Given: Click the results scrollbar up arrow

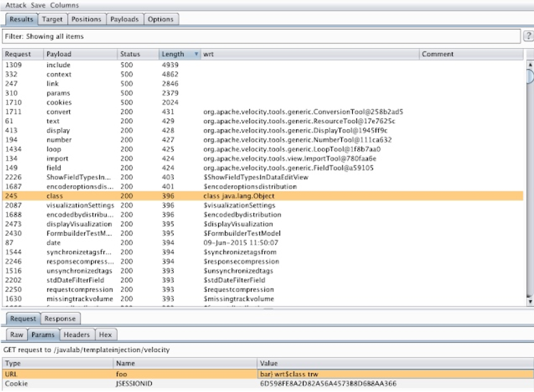Looking at the screenshot, I should pyautogui.click(x=530, y=65).
